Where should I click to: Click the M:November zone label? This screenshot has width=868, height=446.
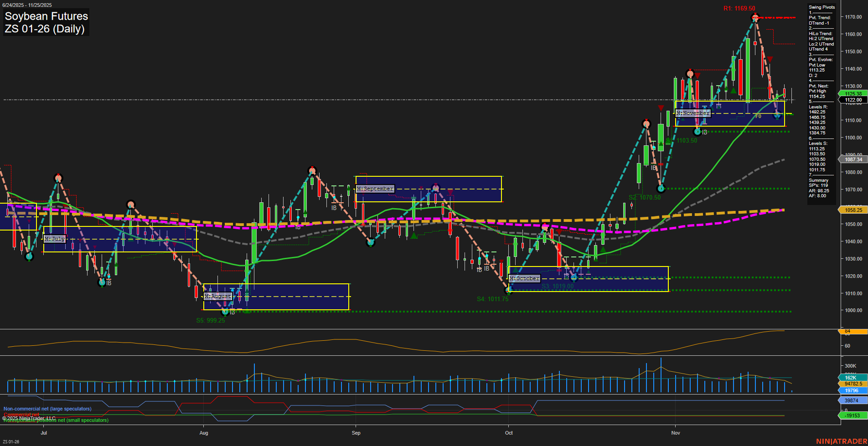(x=693, y=113)
